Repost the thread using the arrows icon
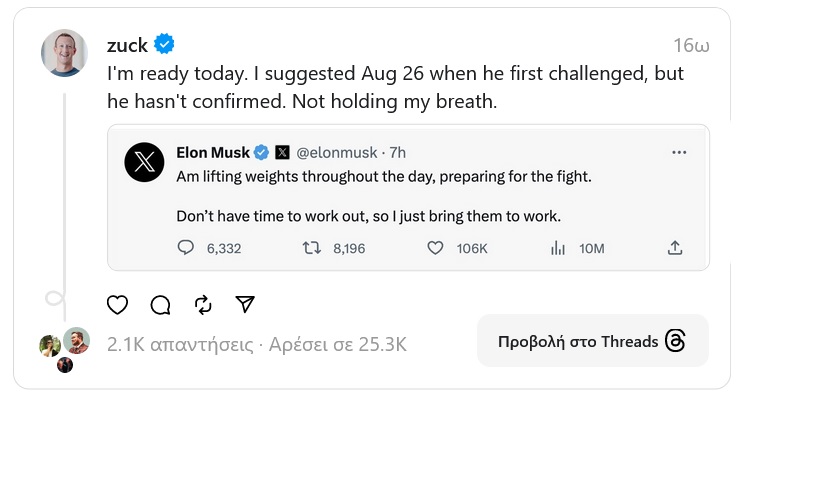This screenshot has height=485, width=837. (x=203, y=305)
